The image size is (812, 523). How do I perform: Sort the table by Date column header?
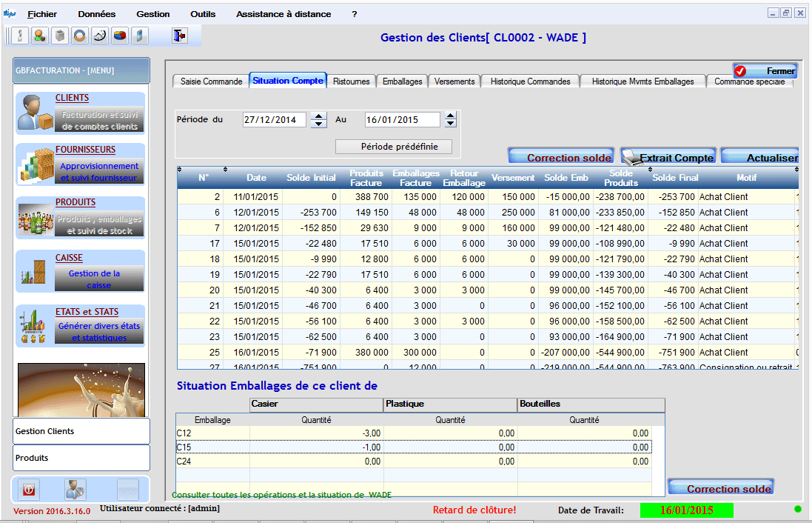click(257, 178)
